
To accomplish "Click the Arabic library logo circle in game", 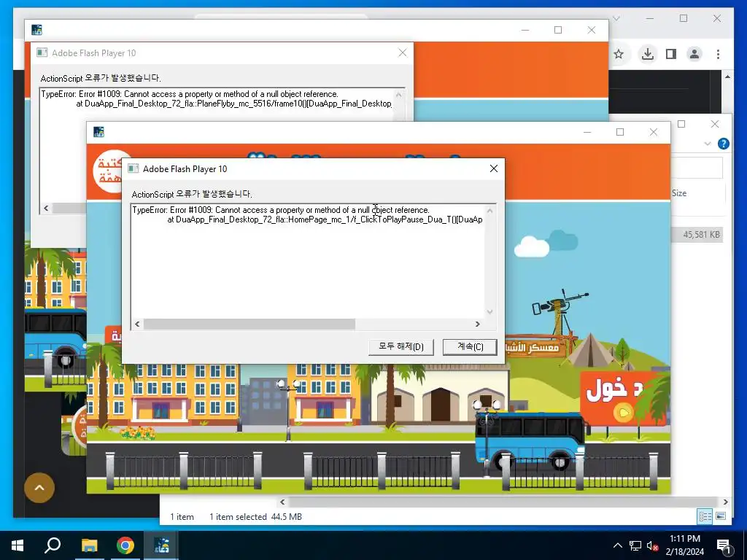I will 107,172.
